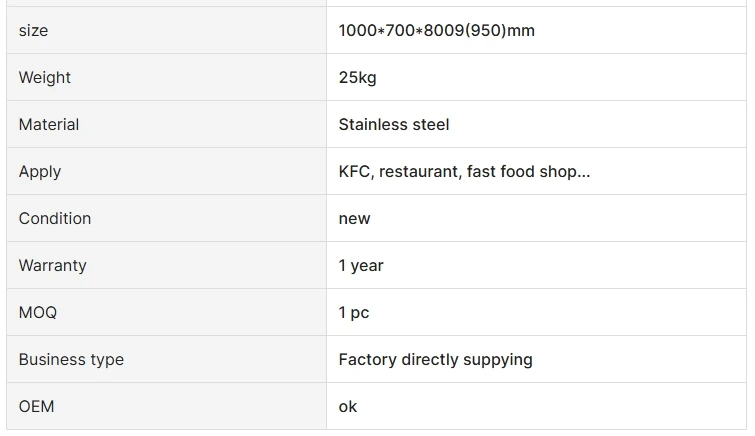Click the 'Business type' row label
755x436 pixels.
click(71, 360)
